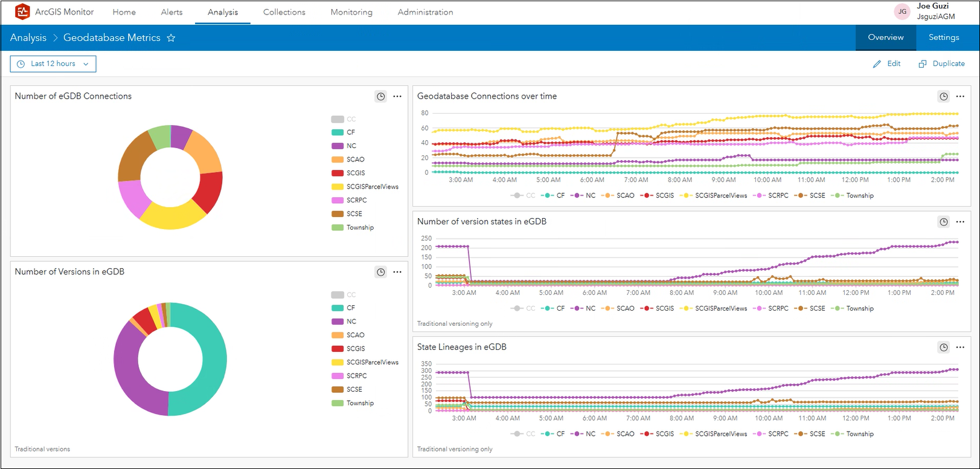Click the Geodatabase Metrics breadcrumb title
The width and height of the screenshot is (980, 469).
coord(112,37)
